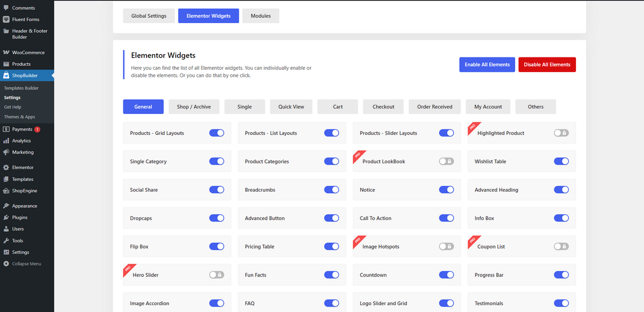Open the ShopBuilder Settings submenu link
Image resolution: width=644 pixels, height=312 pixels.
[12, 98]
